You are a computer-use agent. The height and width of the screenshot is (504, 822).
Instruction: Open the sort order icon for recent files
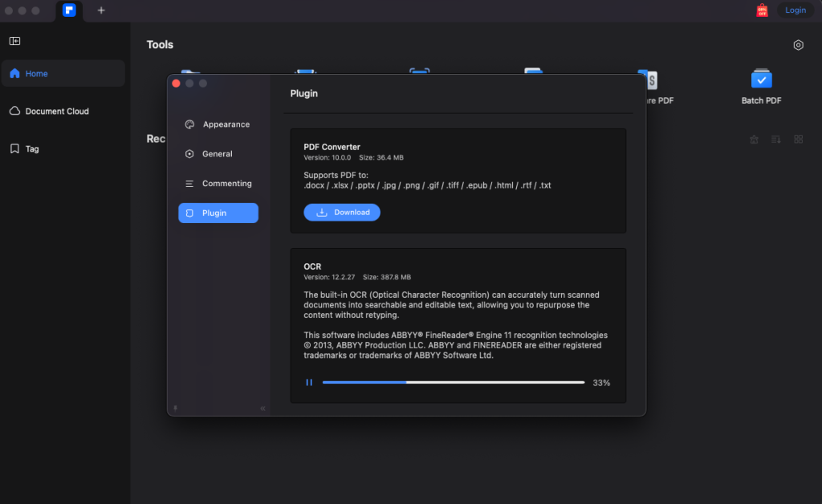775,139
